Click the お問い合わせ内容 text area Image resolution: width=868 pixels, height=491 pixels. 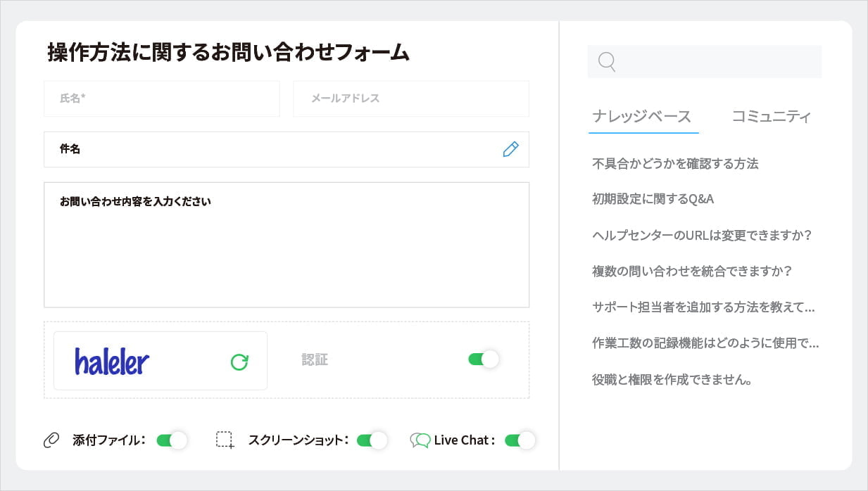[x=287, y=244]
